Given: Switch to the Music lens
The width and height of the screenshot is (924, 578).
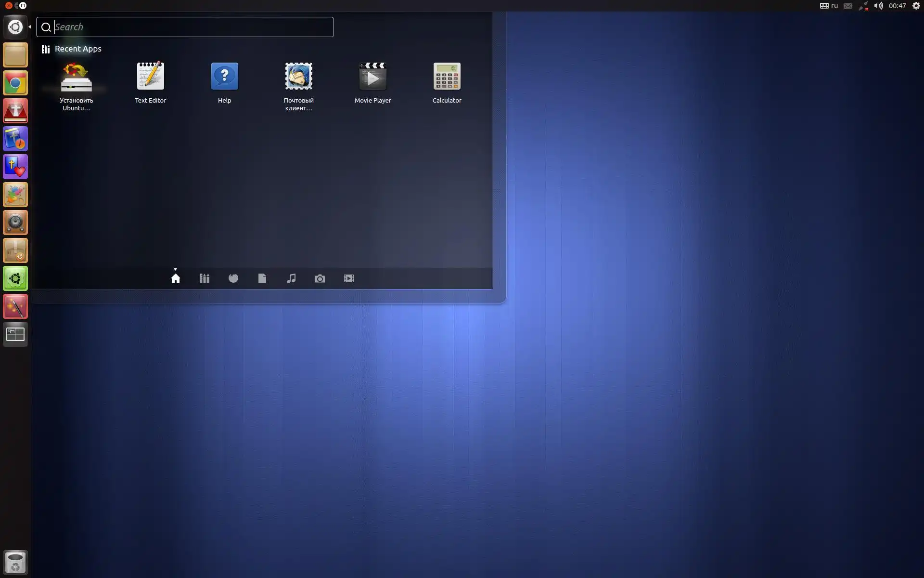Looking at the screenshot, I should (291, 278).
